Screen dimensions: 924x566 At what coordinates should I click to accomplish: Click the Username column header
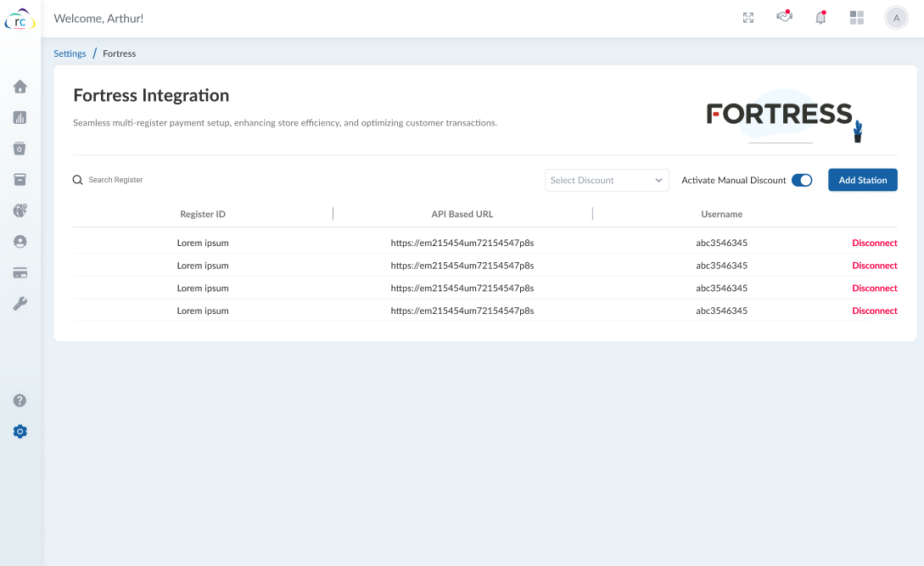(x=722, y=214)
